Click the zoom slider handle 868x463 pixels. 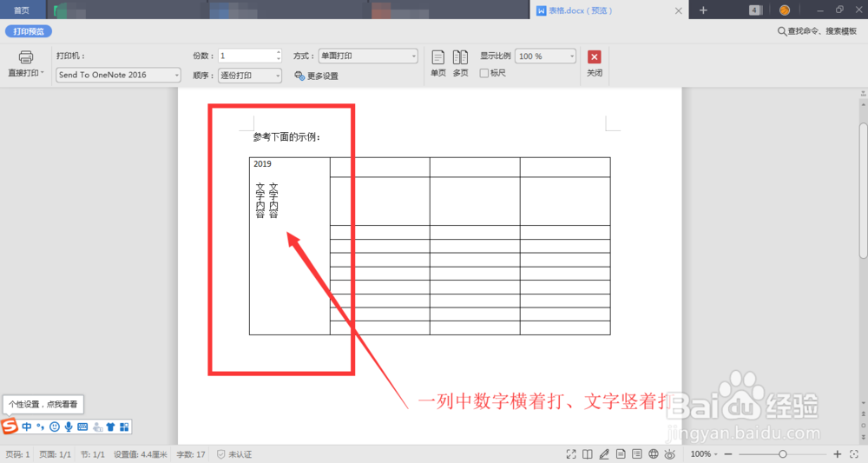click(x=783, y=454)
